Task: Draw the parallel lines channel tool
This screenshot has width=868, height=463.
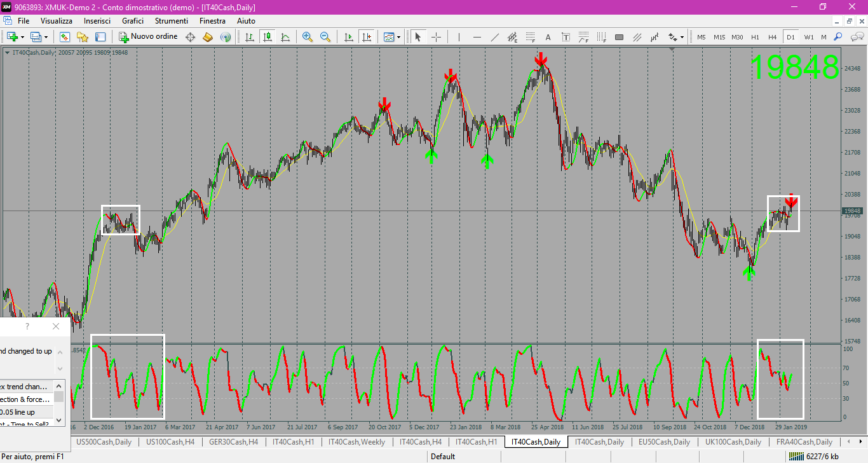Action: click(x=637, y=37)
